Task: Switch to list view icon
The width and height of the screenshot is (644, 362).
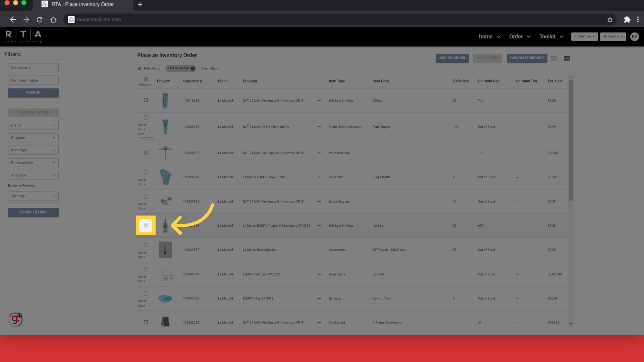Action: pos(554,58)
